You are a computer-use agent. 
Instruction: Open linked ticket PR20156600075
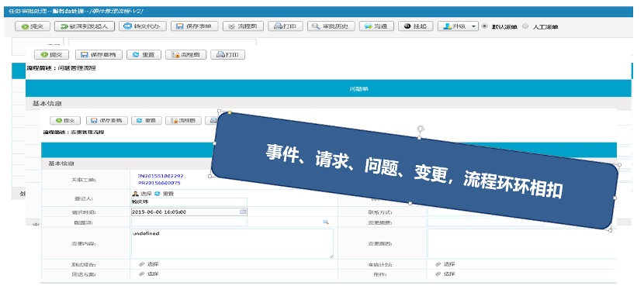pos(159,183)
